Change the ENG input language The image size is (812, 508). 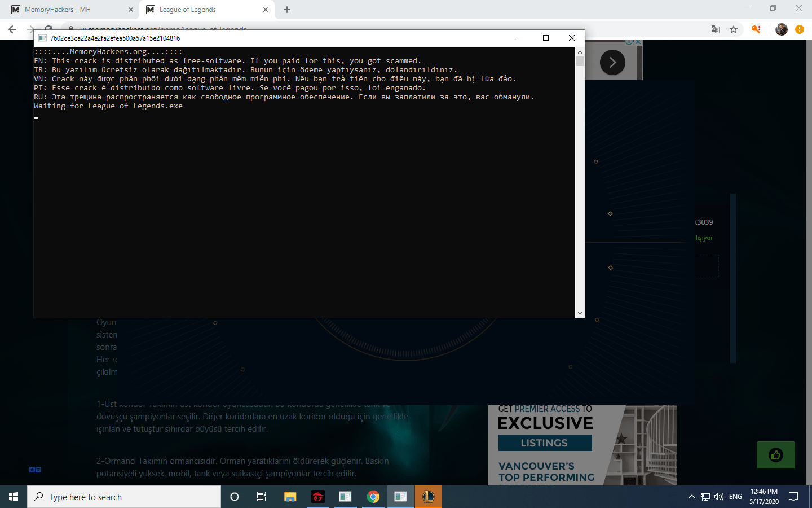point(735,497)
